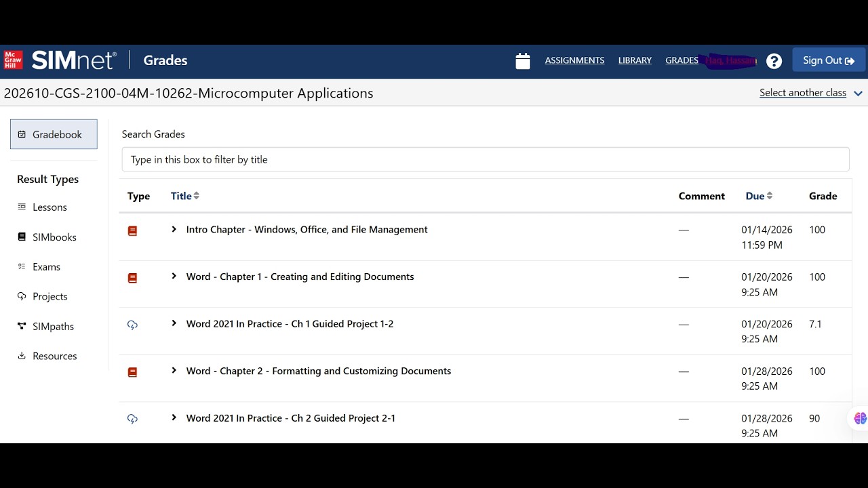Image resolution: width=868 pixels, height=488 pixels.
Task: Click the Search Grades filter box
Action: click(486, 159)
